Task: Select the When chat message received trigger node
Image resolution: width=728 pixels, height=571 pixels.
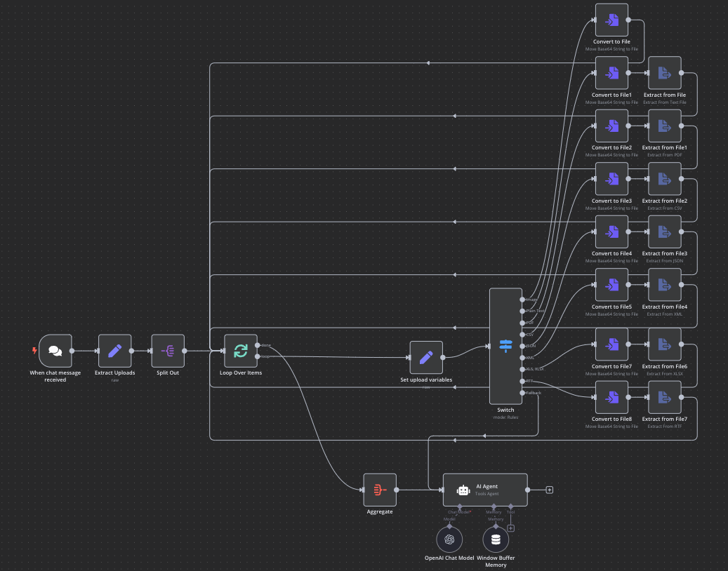Action: coord(55,351)
